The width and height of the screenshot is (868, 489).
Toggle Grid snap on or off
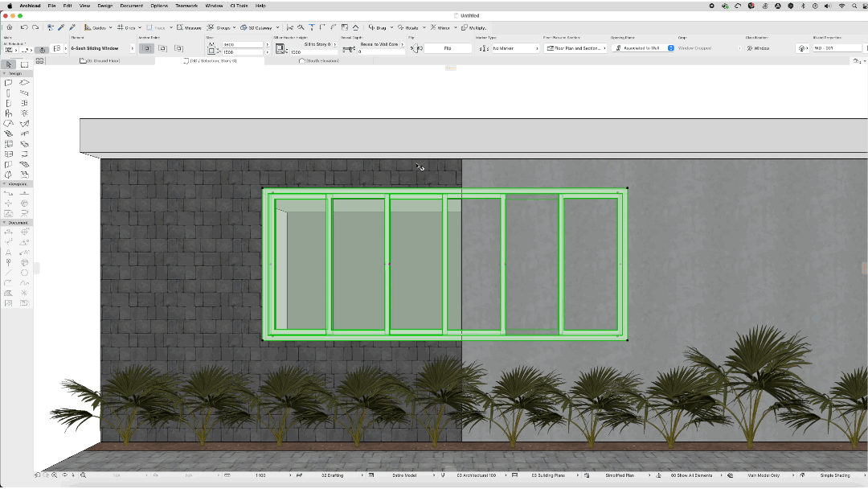[x=126, y=27]
